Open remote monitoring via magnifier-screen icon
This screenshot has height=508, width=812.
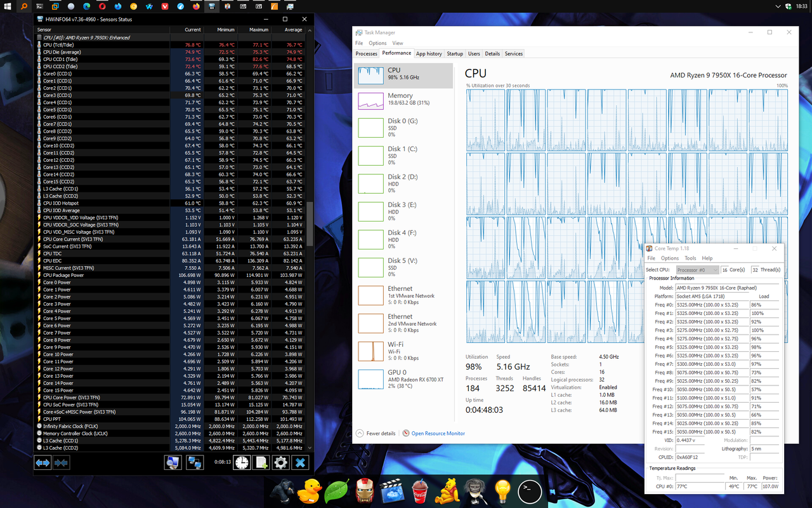coord(173,462)
